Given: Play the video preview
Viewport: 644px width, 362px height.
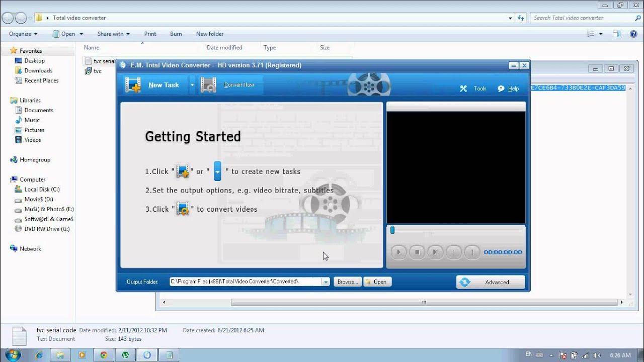Looking at the screenshot, I should 398,252.
